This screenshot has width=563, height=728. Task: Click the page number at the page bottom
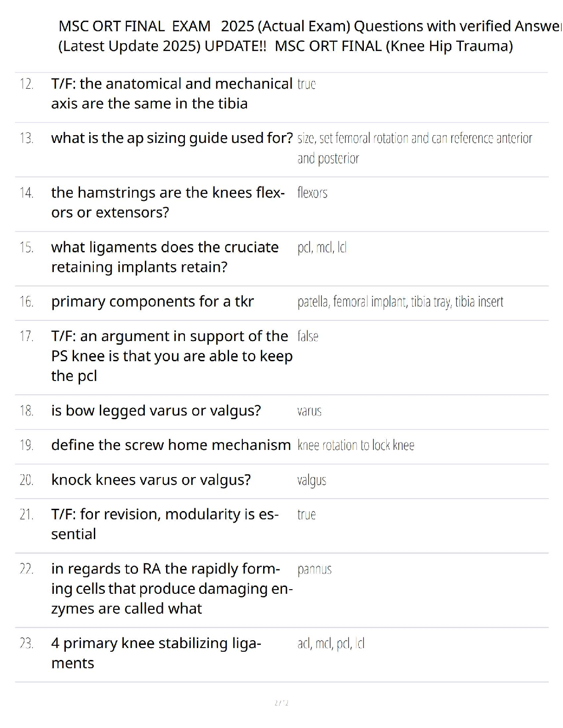click(x=281, y=703)
